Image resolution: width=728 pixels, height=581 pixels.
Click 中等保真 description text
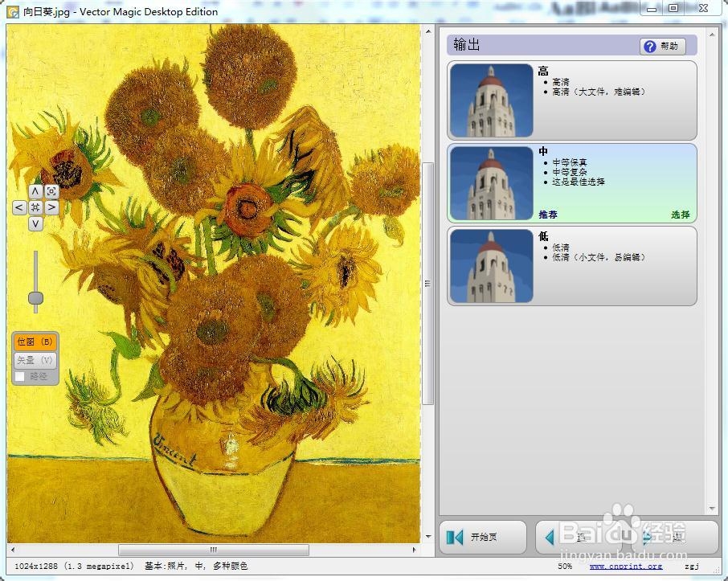tap(570, 162)
